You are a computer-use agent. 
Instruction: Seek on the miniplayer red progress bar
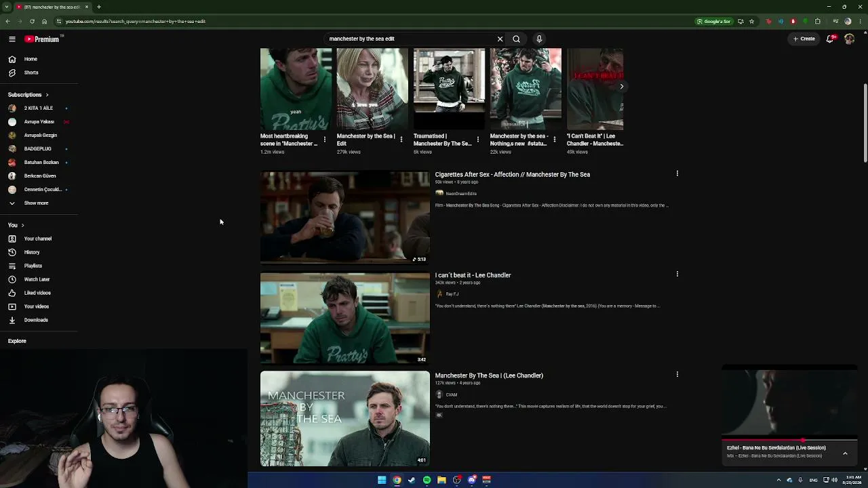[x=789, y=441]
